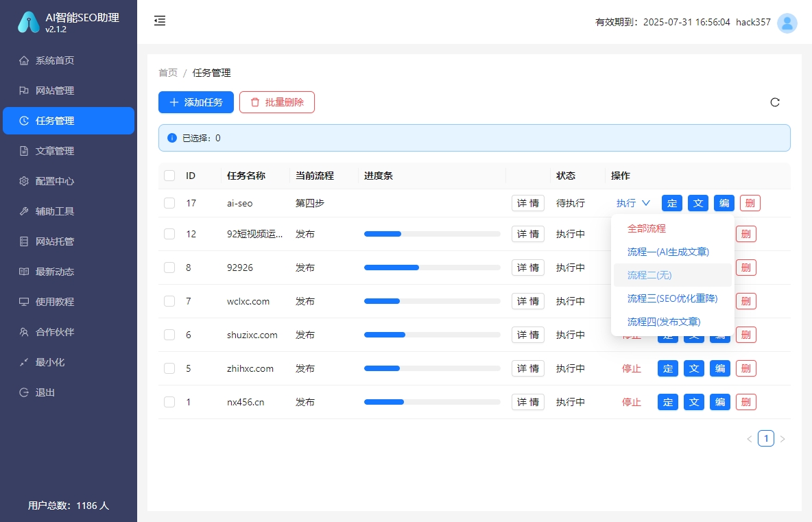Click the 文 icon in row nx456.cn
The width and height of the screenshot is (812, 522).
[693, 402]
